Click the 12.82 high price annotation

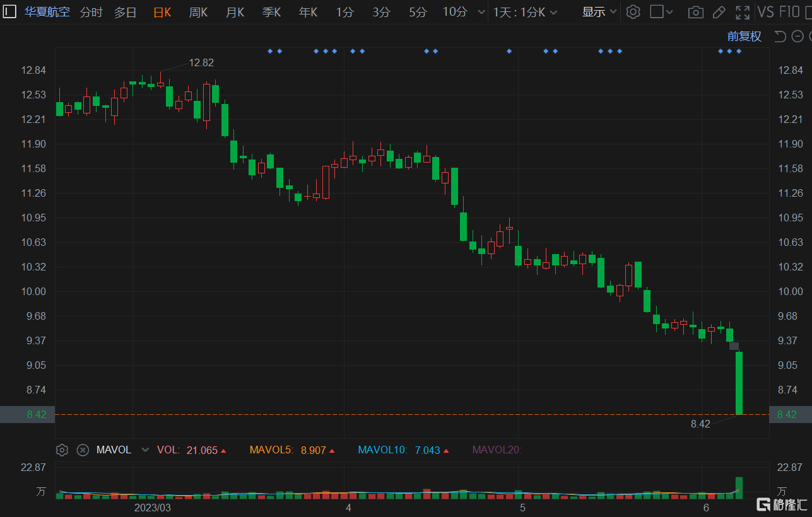tap(201, 62)
